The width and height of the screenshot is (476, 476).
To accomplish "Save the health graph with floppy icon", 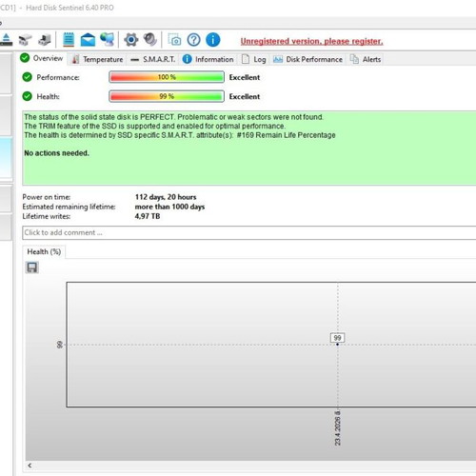I will click(31, 268).
